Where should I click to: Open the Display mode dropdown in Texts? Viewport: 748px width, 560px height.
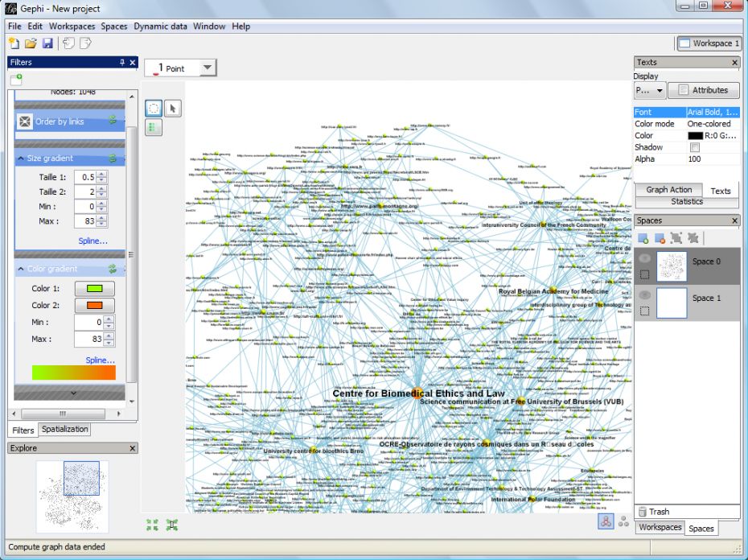click(x=650, y=91)
